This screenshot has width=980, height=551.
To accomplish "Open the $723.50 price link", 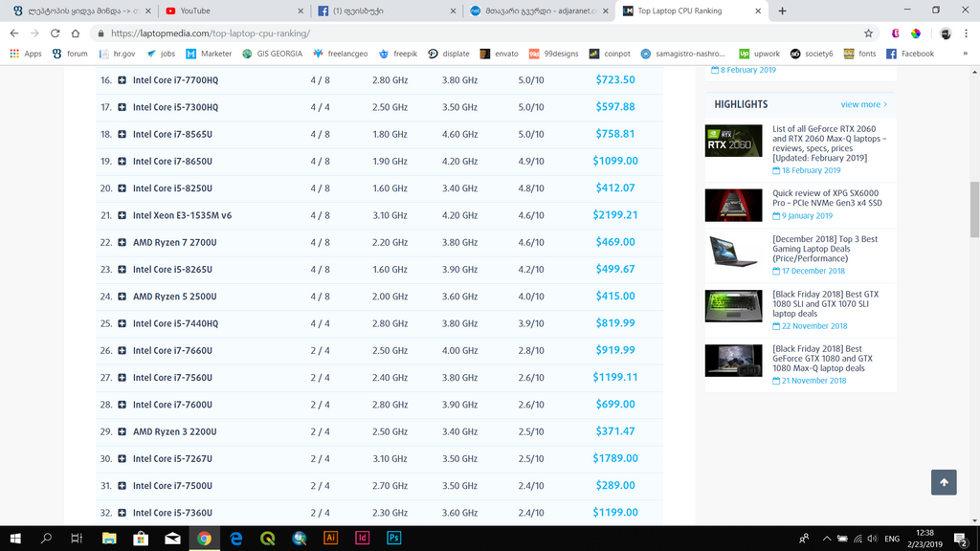I will pyautogui.click(x=615, y=80).
